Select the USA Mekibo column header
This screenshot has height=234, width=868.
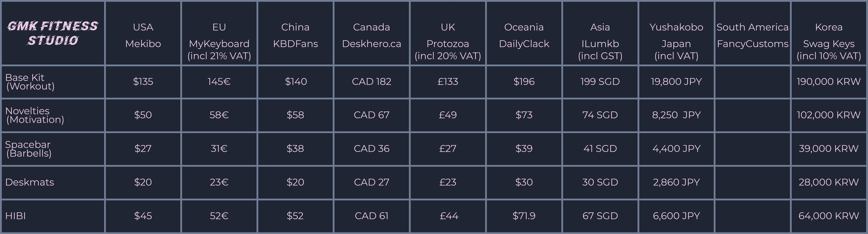143,35
